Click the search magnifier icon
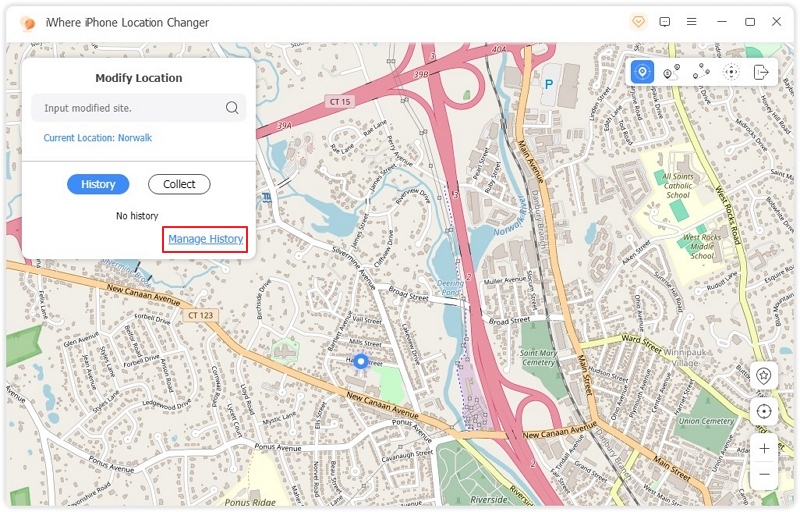 (232, 108)
